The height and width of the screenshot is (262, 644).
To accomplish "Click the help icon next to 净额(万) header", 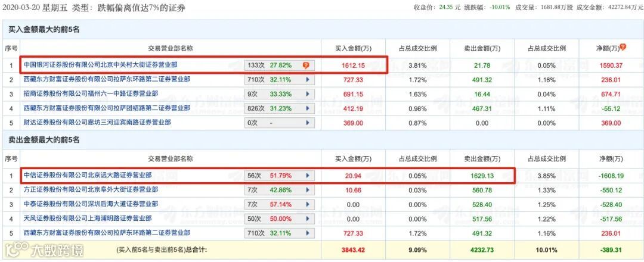I will 623,47.
